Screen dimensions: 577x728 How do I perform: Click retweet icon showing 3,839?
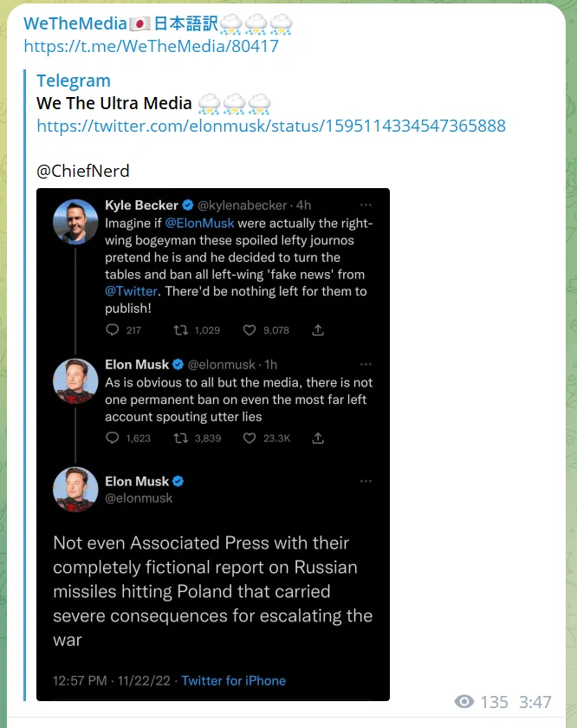[x=180, y=438]
